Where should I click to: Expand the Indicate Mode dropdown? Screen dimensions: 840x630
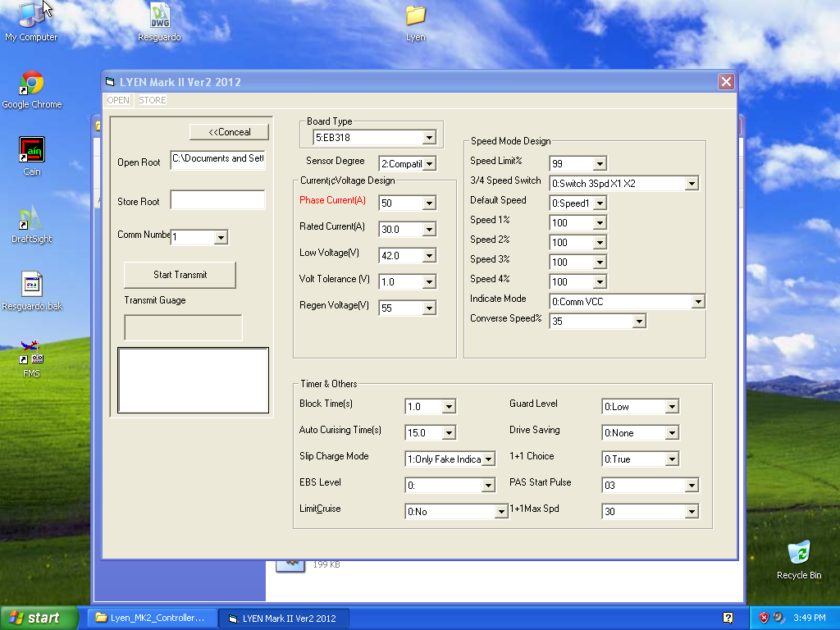click(698, 302)
